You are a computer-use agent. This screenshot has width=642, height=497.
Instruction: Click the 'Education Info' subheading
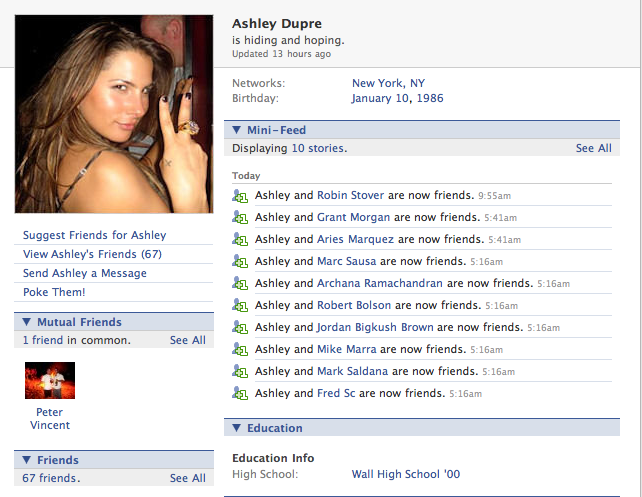[273, 458]
